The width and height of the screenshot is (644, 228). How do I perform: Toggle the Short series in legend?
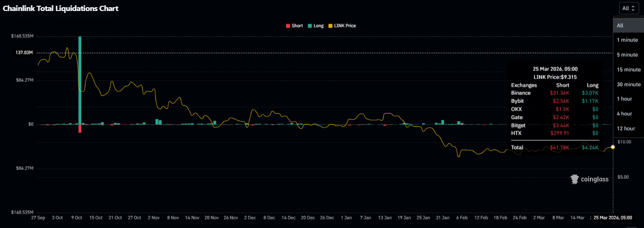(x=294, y=25)
